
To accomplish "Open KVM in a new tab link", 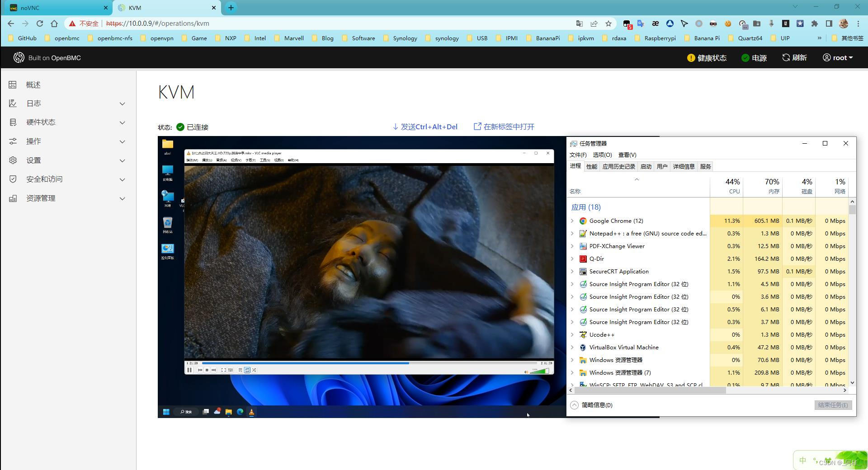I will [x=504, y=127].
